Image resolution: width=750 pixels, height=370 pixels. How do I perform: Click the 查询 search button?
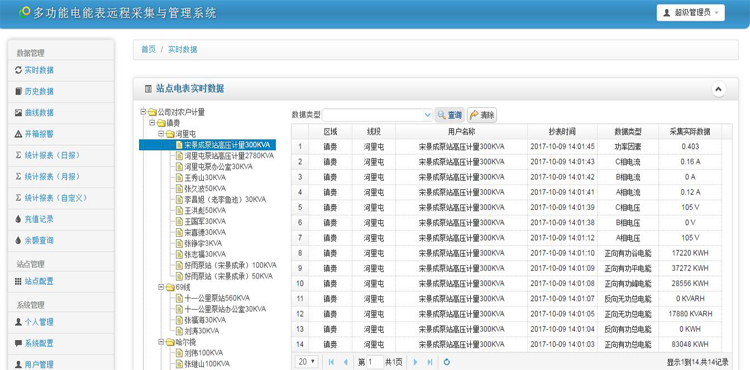point(450,115)
